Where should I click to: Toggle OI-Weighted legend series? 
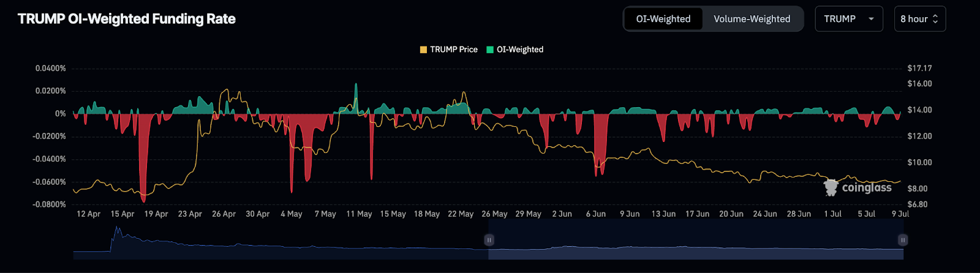point(514,50)
